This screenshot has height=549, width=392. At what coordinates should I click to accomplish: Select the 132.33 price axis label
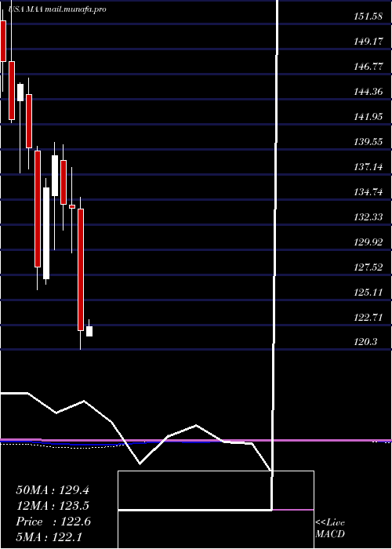[x=368, y=217]
